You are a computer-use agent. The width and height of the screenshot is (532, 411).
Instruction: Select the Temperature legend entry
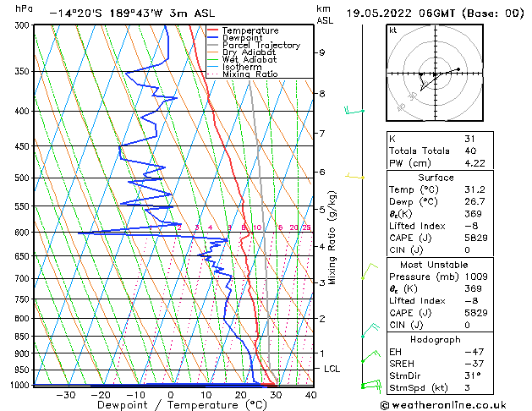[x=247, y=30]
